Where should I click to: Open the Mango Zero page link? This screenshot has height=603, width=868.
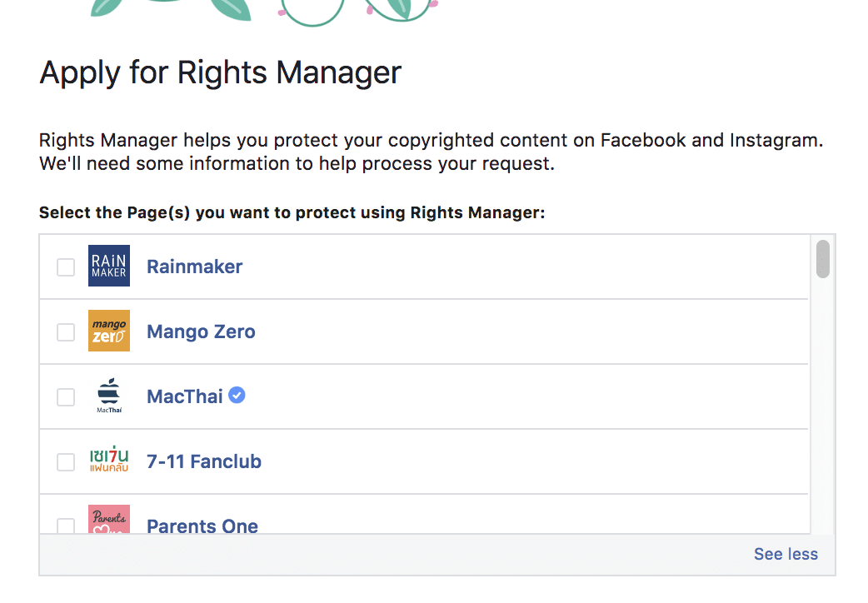coord(201,331)
